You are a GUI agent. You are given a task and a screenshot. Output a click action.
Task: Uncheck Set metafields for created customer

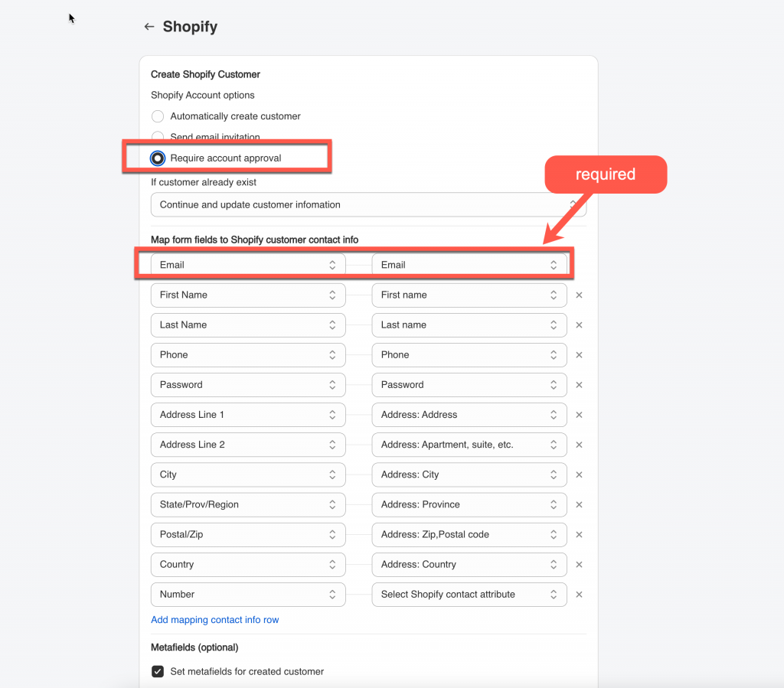tap(158, 672)
